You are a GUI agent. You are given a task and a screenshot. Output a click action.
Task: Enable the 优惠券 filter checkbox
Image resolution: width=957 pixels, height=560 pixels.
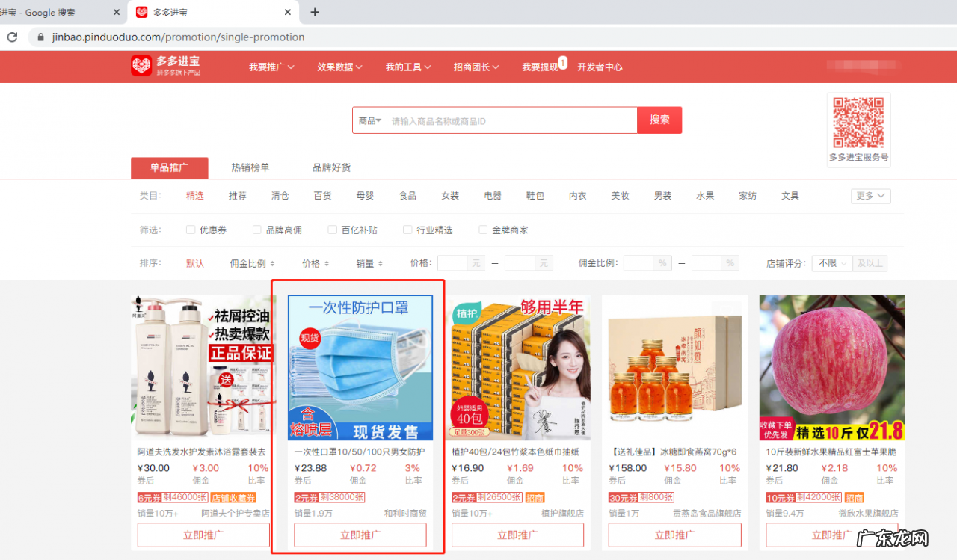[191, 230]
